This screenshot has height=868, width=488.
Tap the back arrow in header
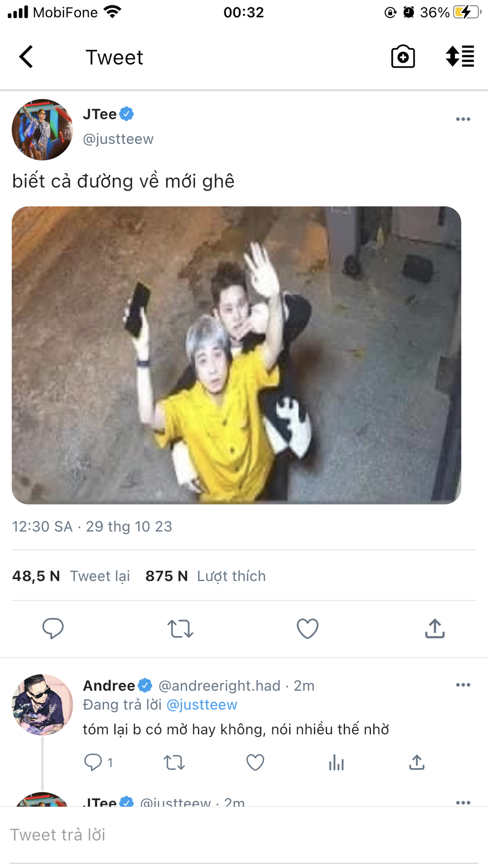(x=26, y=57)
